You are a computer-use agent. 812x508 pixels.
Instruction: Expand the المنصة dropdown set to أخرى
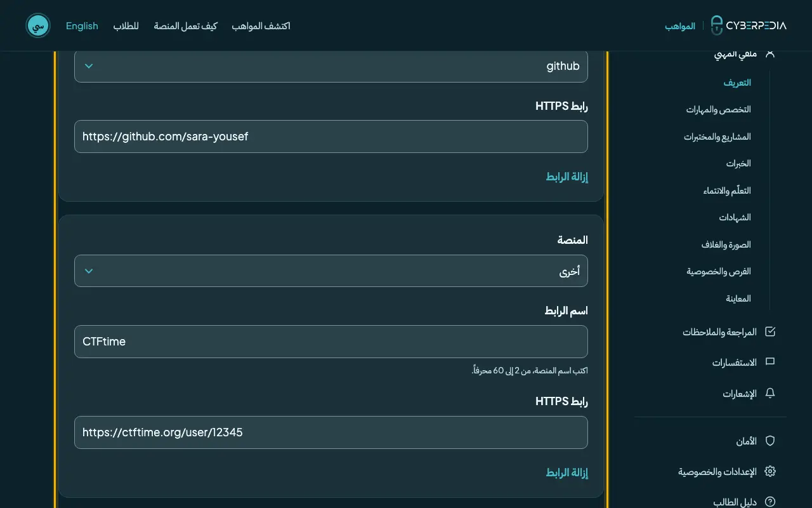click(x=331, y=271)
